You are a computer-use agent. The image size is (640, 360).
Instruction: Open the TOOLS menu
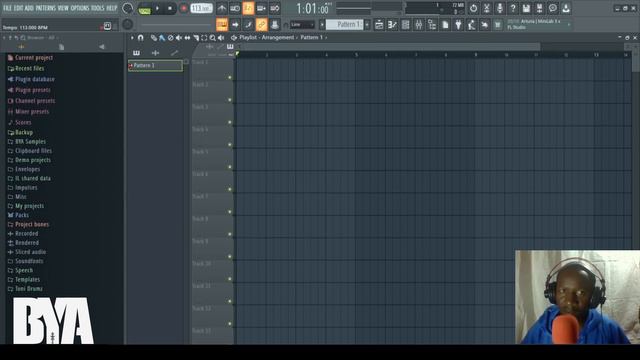tap(98, 8)
